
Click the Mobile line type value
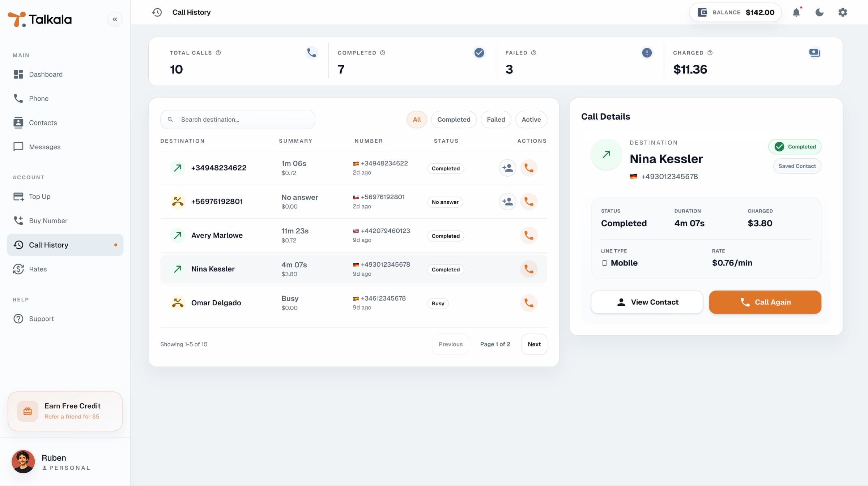(x=624, y=263)
